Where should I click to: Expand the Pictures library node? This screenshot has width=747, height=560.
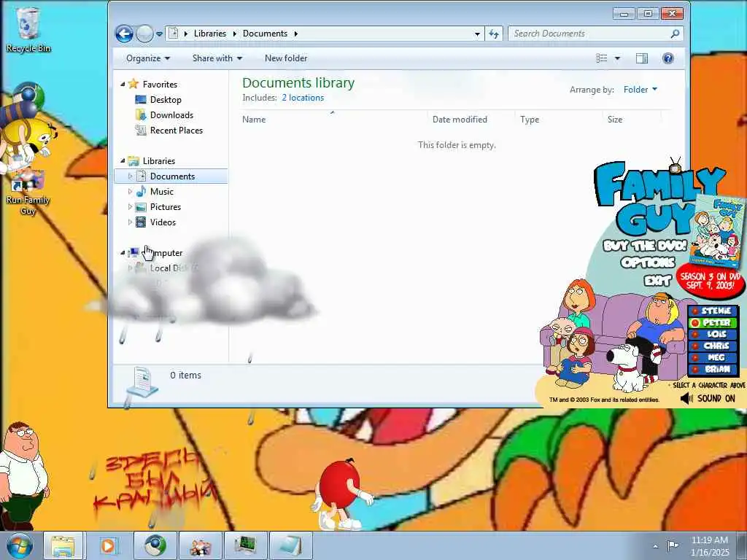pyautogui.click(x=130, y=206)
